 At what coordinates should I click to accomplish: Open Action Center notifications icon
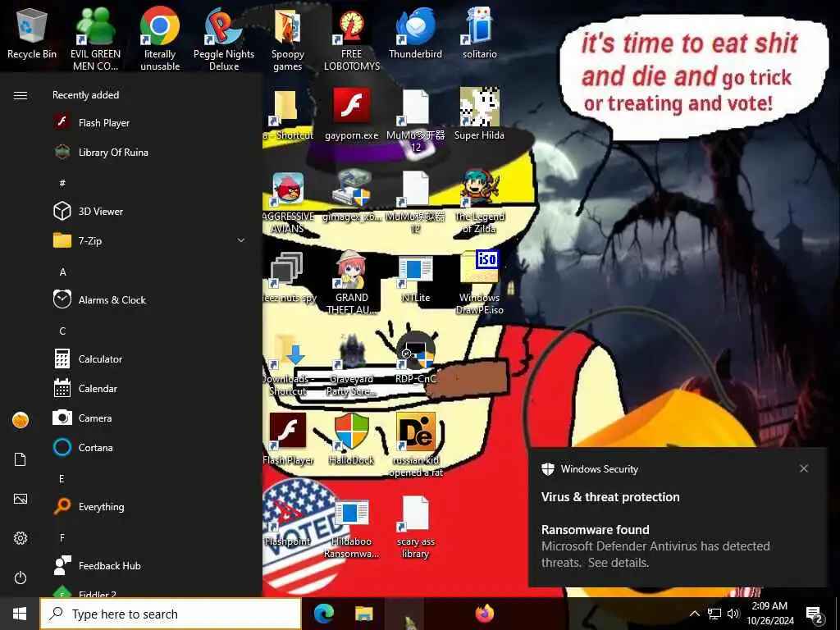[815, 615]
